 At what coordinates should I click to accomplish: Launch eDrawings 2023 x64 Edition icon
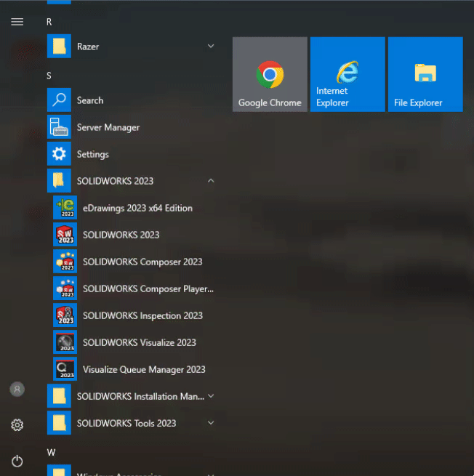coord(65,208)
